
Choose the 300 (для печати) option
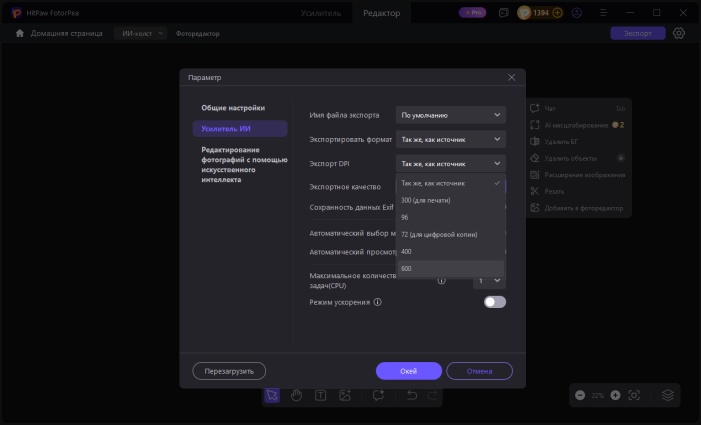[451, 200]
